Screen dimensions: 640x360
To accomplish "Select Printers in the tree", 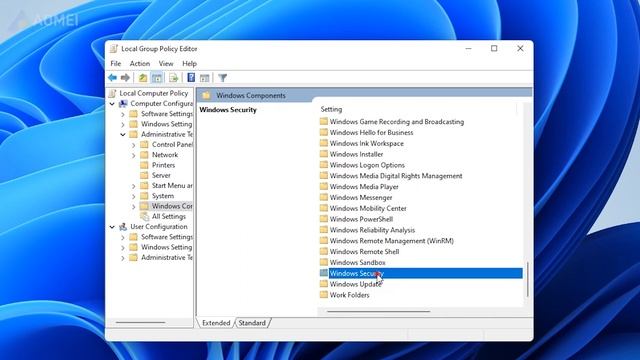I will pyautogui.click(x=163, y=165).
